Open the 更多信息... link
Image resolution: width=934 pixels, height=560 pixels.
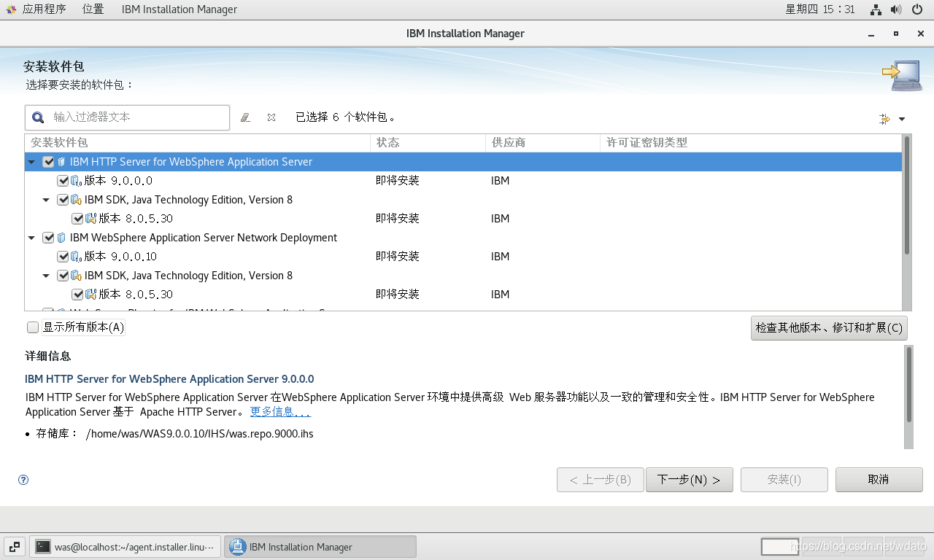tap(280, 412)
